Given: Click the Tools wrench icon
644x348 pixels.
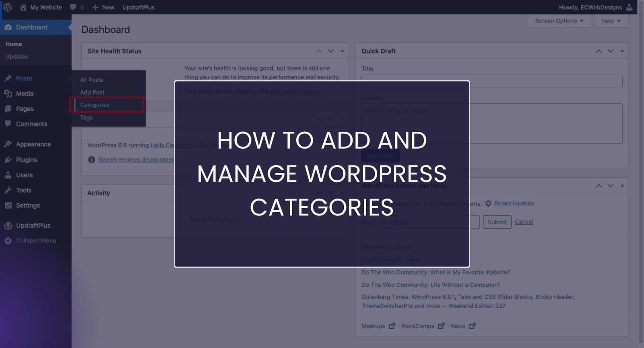Looking at the screenshot, I should pos(8,190).
